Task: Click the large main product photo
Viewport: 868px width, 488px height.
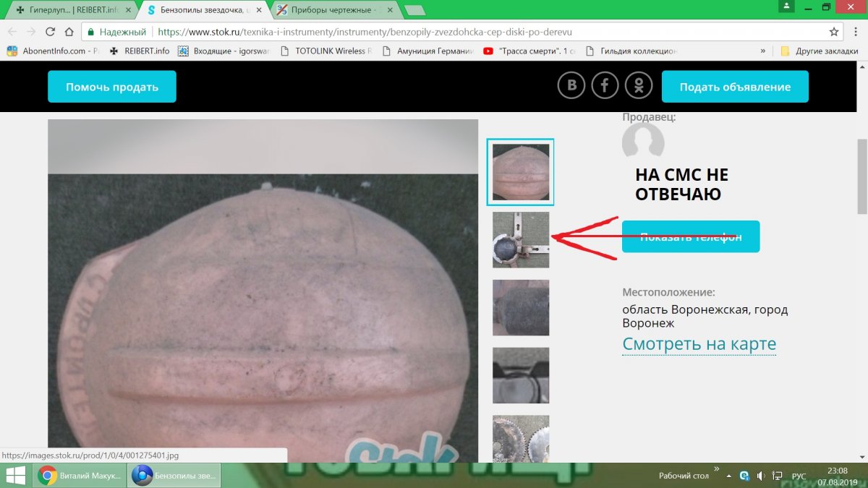Action: [263, 291]
